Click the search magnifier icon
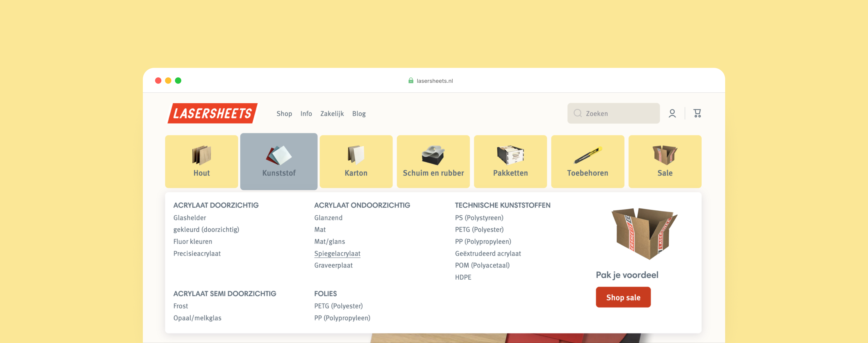This screenshot has height=343, width=868. click(x=578, y=113)
